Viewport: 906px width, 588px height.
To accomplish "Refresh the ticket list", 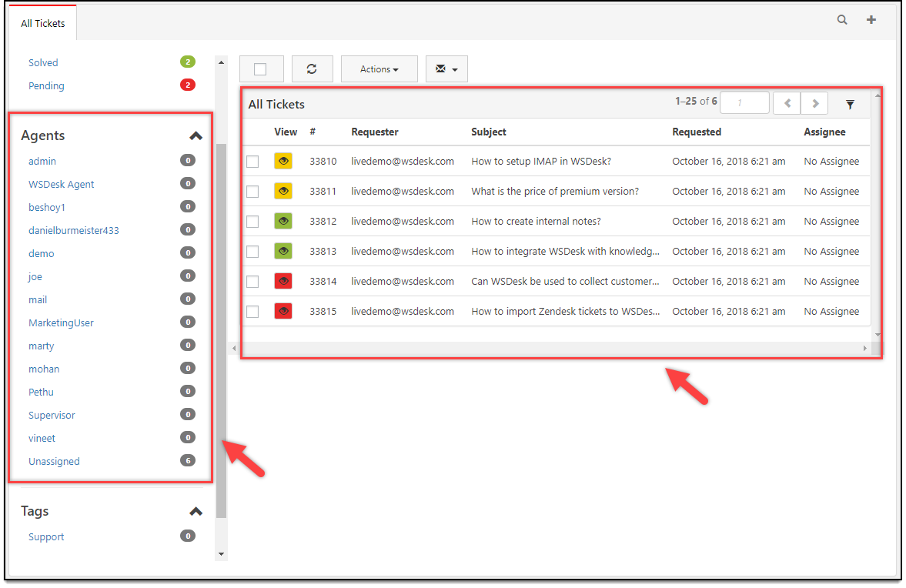I will (312, 68).
